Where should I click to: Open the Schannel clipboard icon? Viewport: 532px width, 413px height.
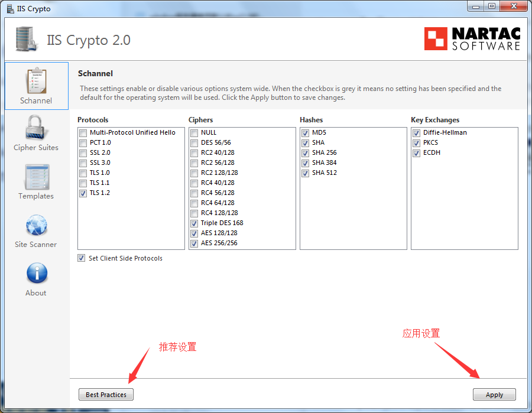[37, 80]
